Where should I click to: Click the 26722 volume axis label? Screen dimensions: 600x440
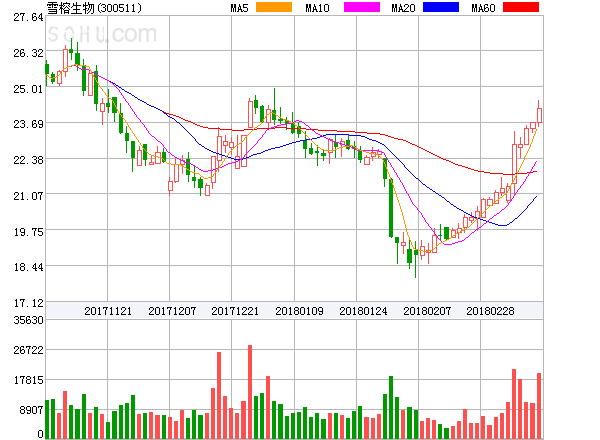tap(28, 350)
